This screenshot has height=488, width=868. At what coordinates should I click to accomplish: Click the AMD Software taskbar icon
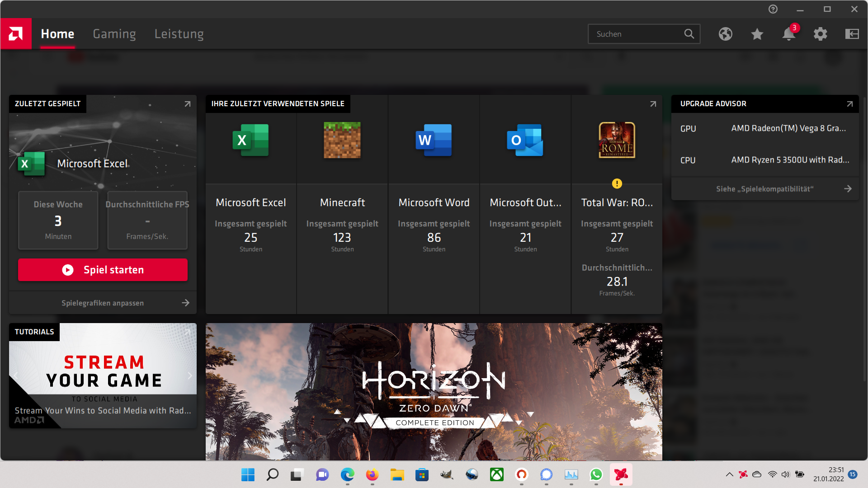click(621, 474)
